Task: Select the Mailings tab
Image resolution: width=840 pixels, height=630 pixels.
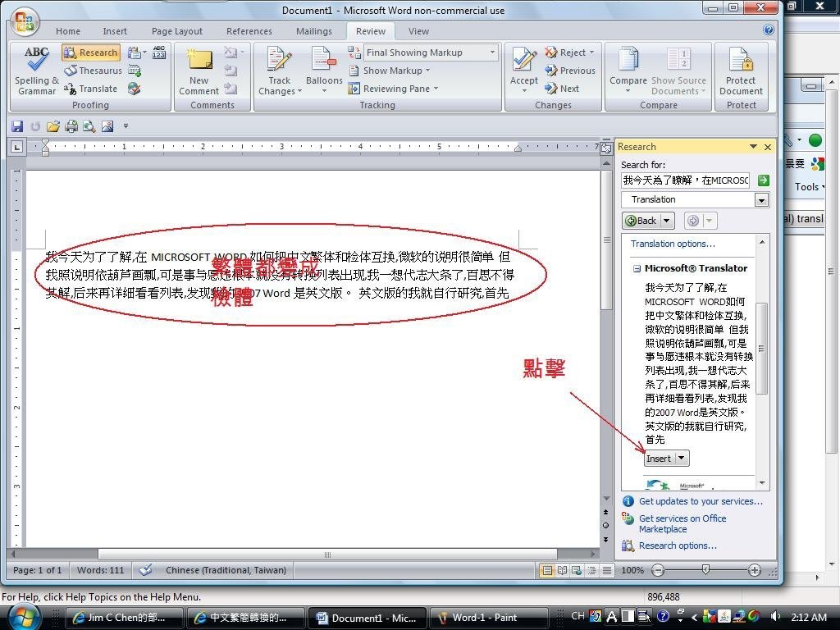Action: coord(314,31)
